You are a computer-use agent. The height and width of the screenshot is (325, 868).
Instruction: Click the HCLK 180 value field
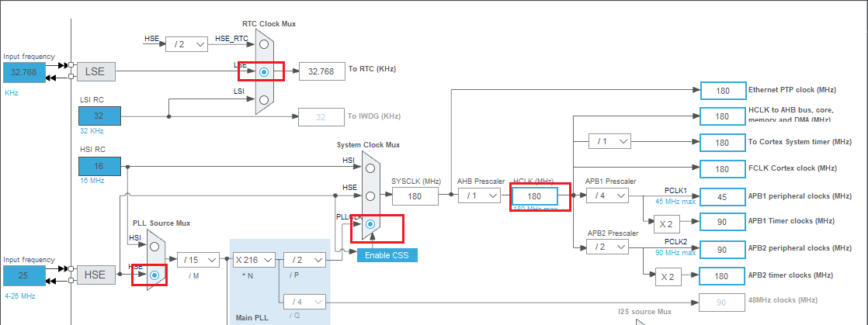(x=534, y=196)
